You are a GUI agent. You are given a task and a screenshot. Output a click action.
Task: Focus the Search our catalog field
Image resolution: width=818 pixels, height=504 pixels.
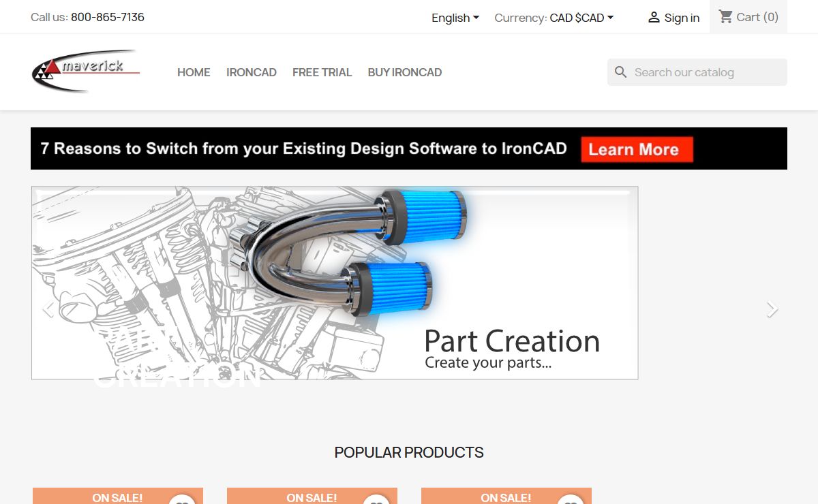coord(697,72)
